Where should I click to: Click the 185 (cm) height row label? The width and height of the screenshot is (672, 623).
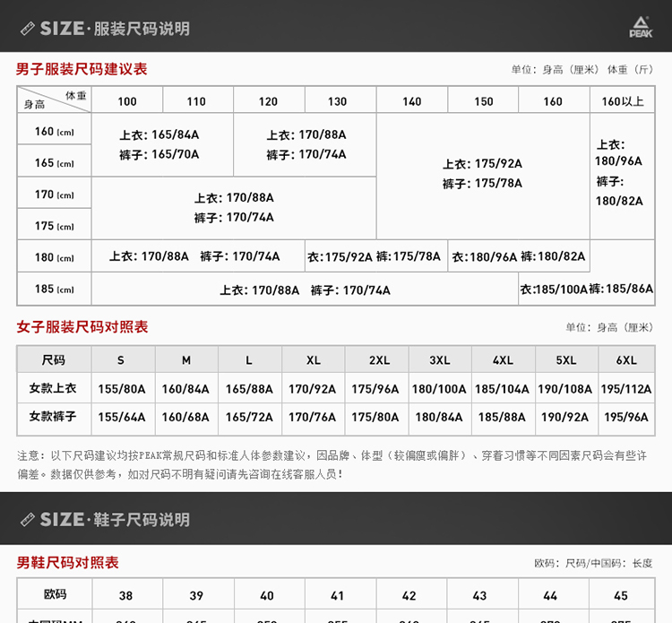tap(54, 290)
